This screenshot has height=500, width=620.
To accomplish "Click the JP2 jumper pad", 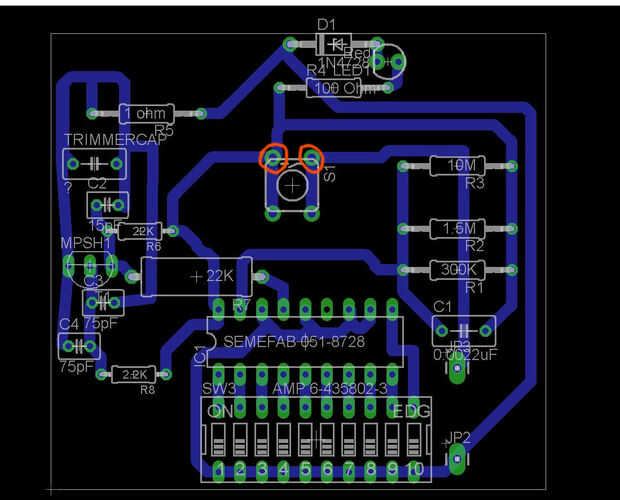I will click(x=457, y=459).
